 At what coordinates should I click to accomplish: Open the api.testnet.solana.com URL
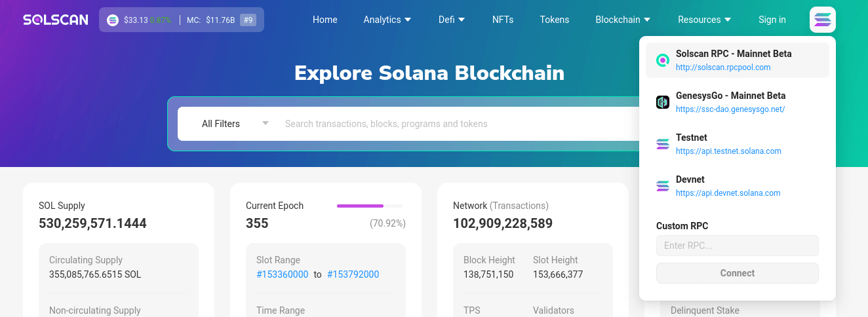(x=728, y=151)
